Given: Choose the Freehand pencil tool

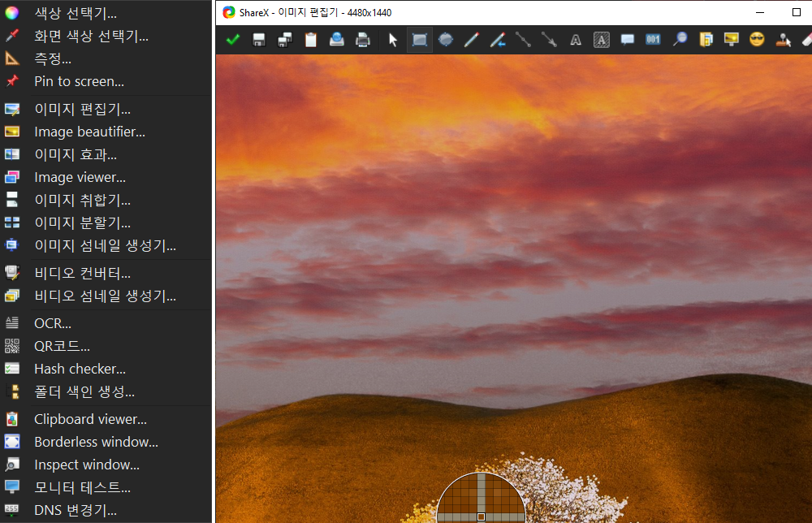Looking at the screenshot, I should pos(471,39).
